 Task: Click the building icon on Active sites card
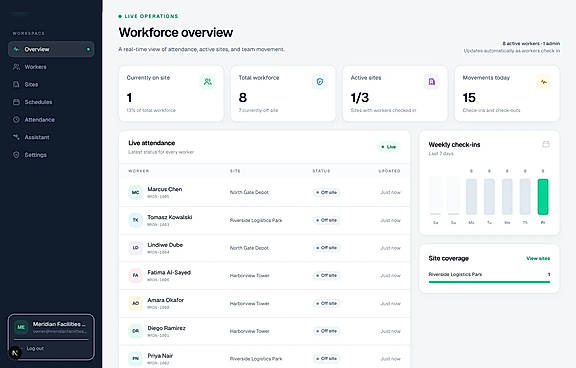(432, 82)
